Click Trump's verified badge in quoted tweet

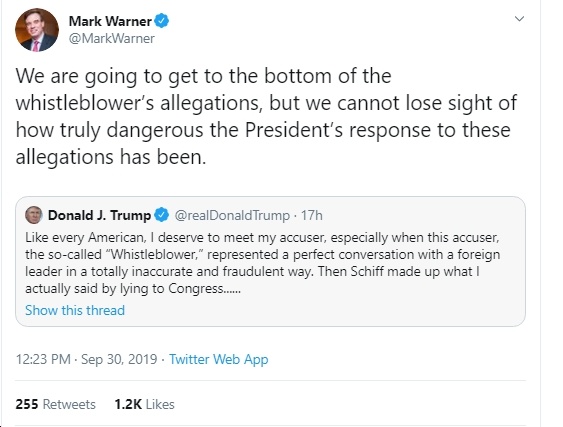point(162,215)
